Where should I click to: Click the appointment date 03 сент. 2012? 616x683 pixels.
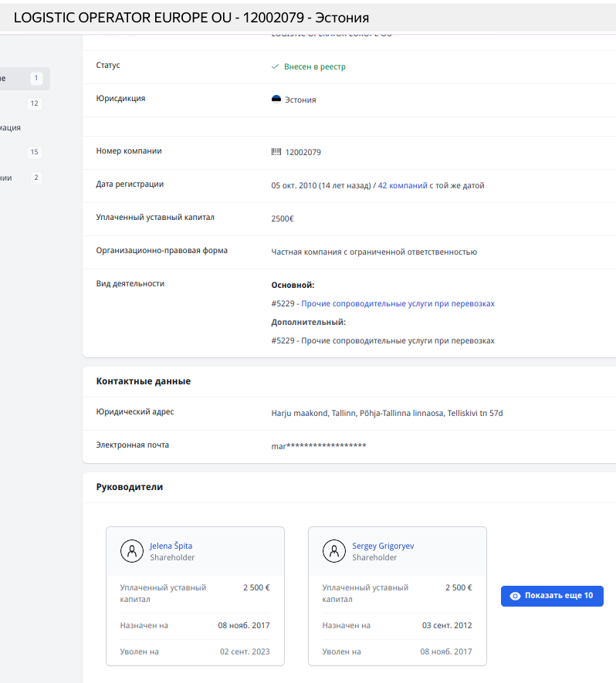[x=447, y=625]
